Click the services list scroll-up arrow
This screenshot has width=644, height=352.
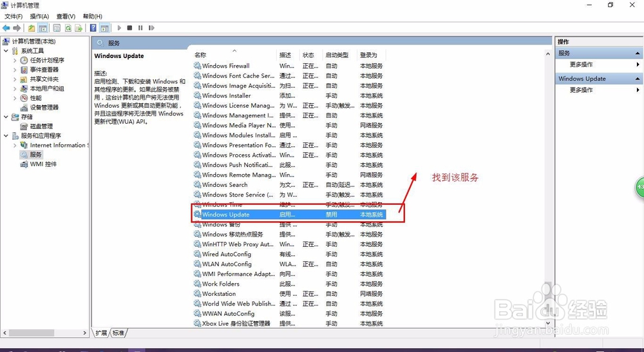tap(548, 54)
